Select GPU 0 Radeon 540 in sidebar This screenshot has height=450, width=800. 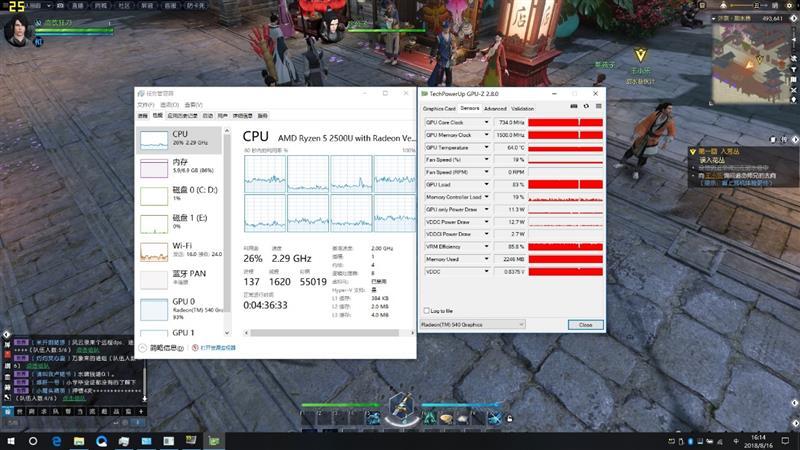180,309
